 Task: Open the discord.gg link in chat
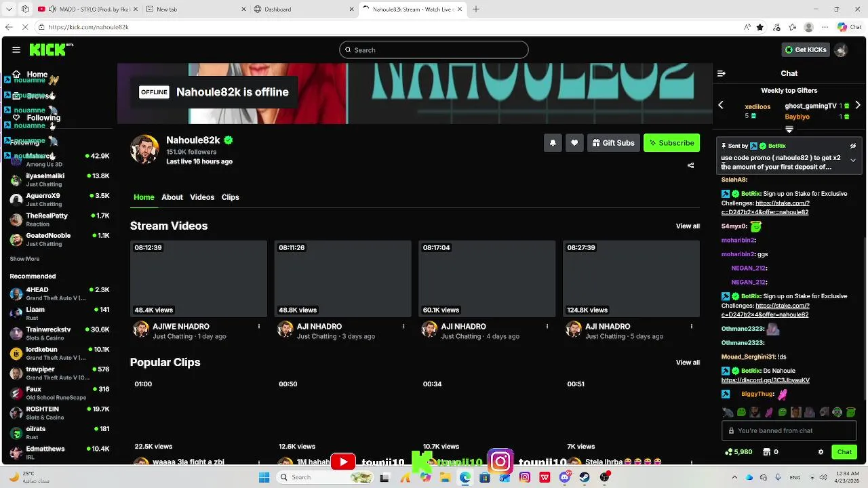[765, 380]
